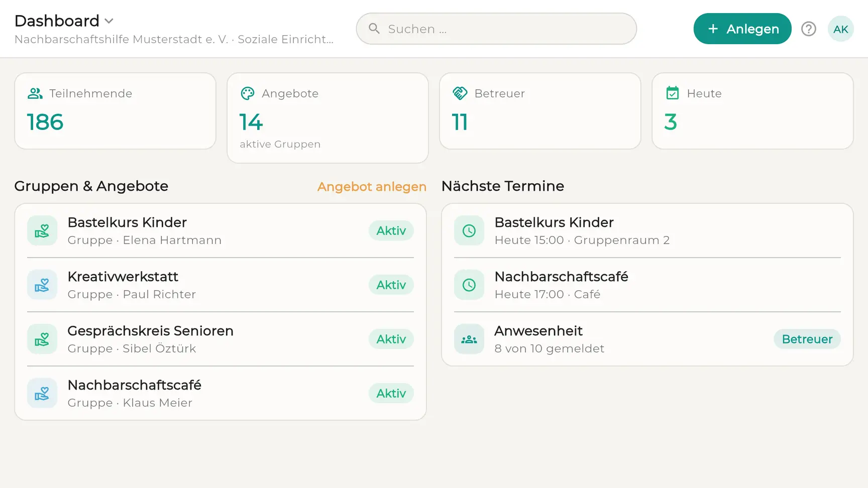Open the Gesprächskreis Senioren group entry
868x488 pixels.
point(221,339)
